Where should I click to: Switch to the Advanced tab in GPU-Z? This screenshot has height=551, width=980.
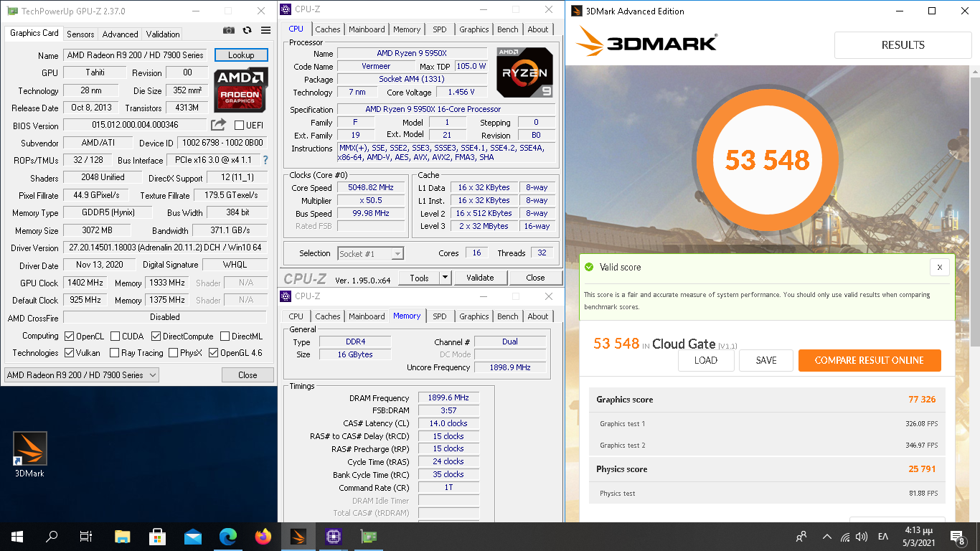(x=120, y=34)
